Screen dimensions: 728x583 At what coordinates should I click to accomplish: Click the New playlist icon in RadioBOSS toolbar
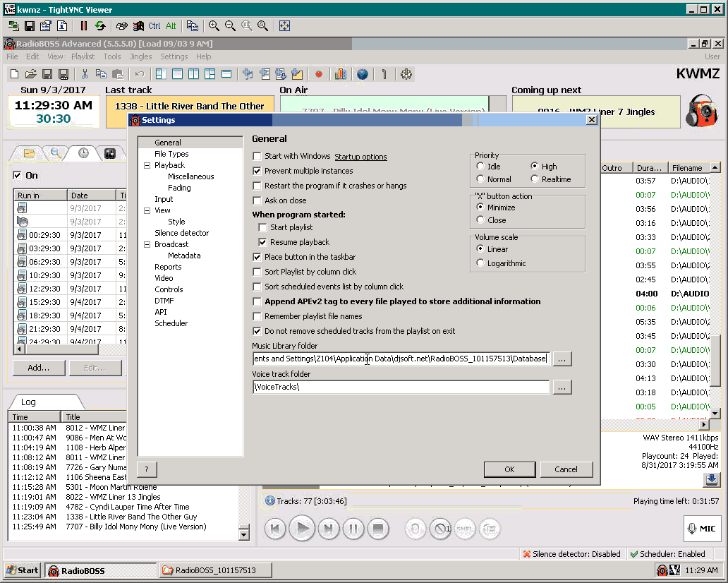(x=14, y=74)
